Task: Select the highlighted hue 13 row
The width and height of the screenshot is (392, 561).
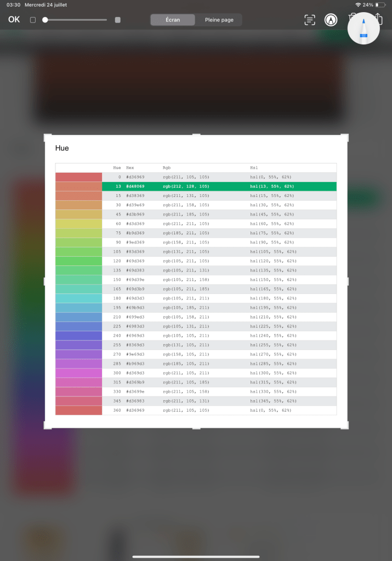Action: pyautogui.click(x=219, y=186)
